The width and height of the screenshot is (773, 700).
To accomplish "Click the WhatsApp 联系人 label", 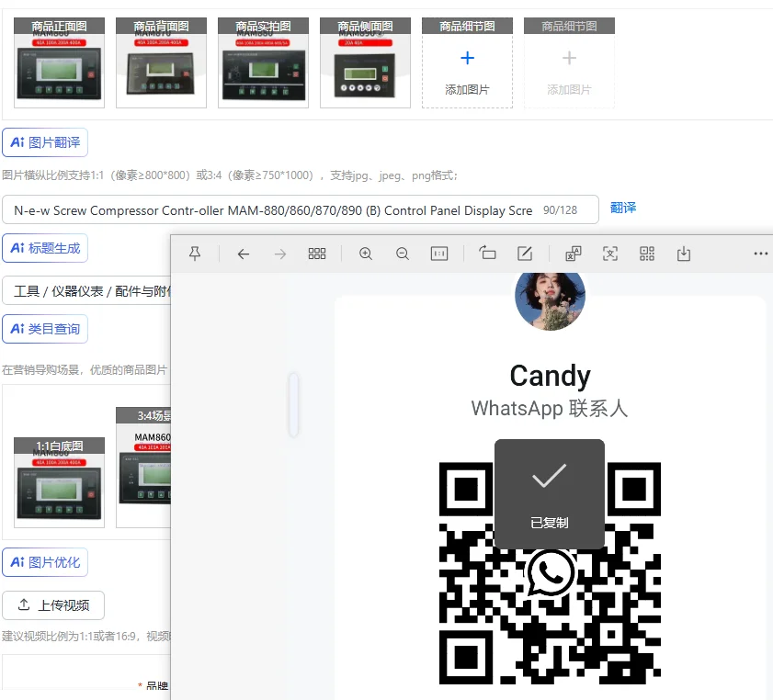I will tap(550, 409).
